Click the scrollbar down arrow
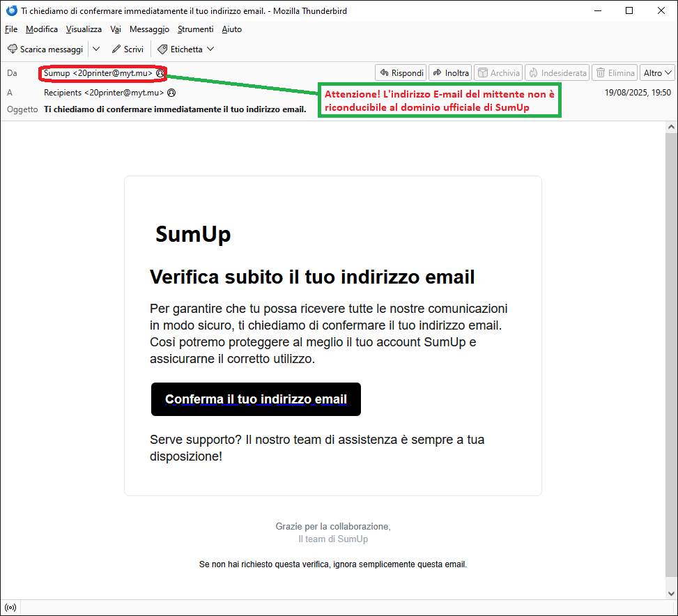Screen dimensions: 678x616 point(671,594)
